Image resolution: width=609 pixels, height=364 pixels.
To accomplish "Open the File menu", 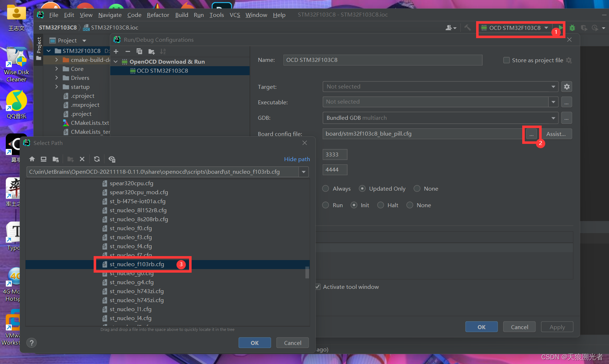I will 54,15.
